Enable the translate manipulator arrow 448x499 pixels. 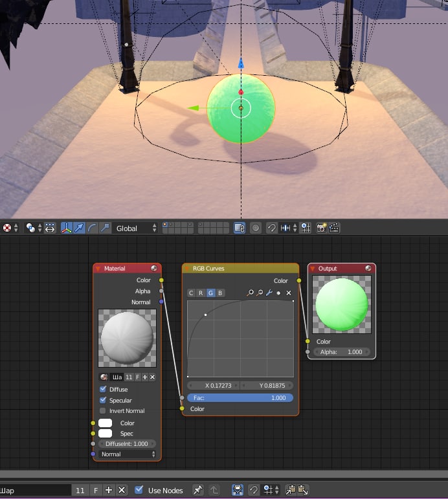pyautogui.click(x=79, y=228)
